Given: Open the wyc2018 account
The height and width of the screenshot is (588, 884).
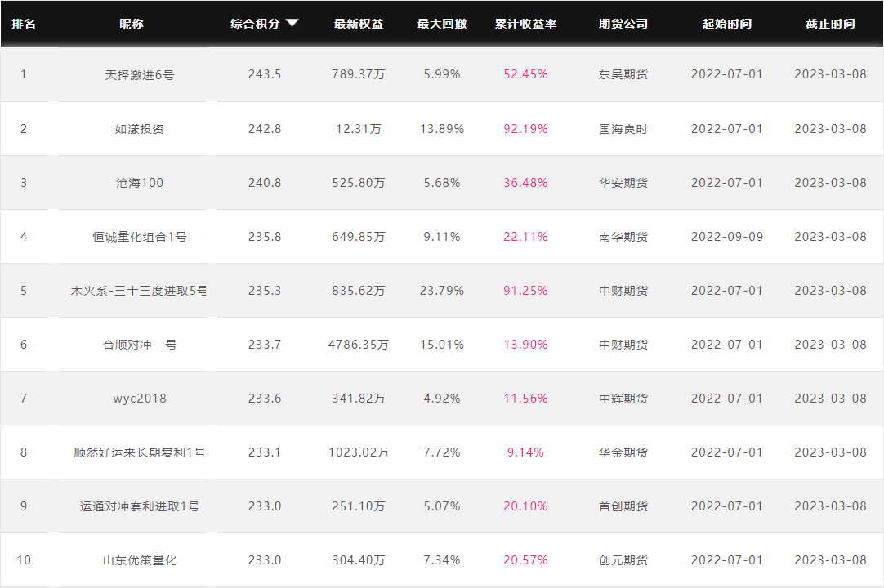Looking at the screenshot, I should 139,399.
